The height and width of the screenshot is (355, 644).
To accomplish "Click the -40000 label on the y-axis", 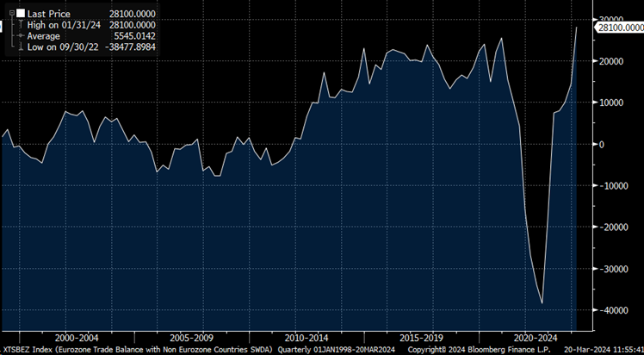I will [x=613, y=310].
